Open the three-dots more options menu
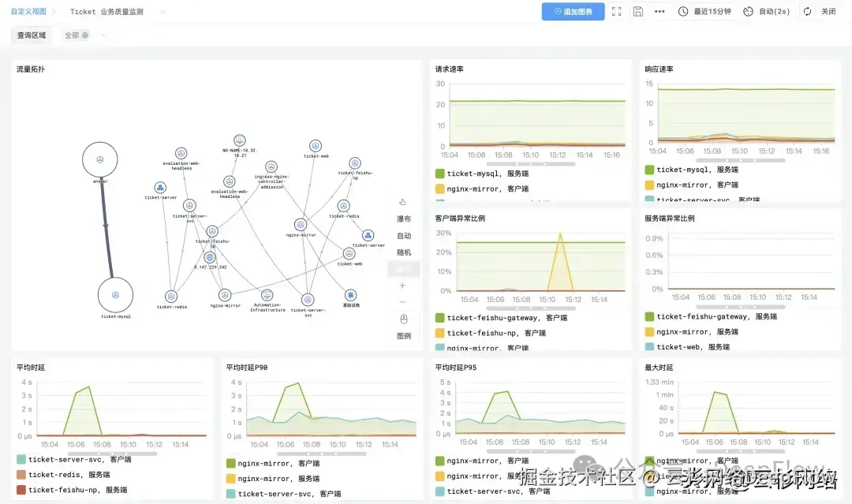The height and width of the screenshot is (504, 852). point(660,11)
